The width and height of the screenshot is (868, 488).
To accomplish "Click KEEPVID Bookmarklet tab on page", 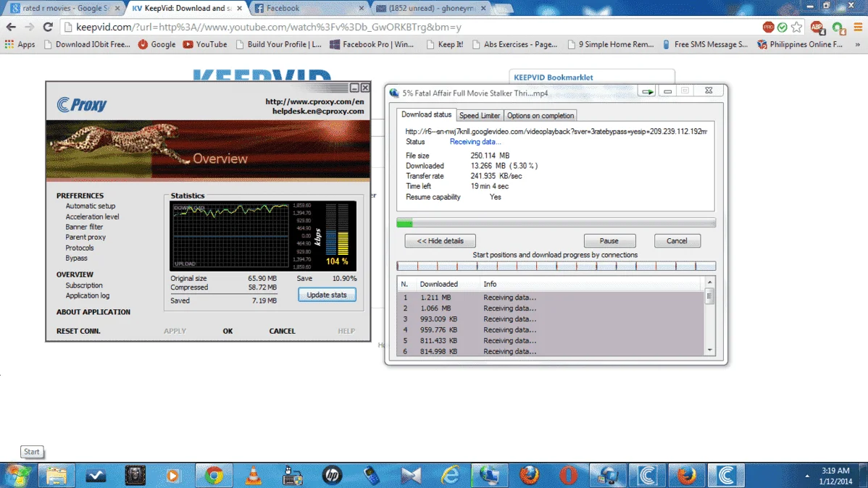I will [553, 77].
